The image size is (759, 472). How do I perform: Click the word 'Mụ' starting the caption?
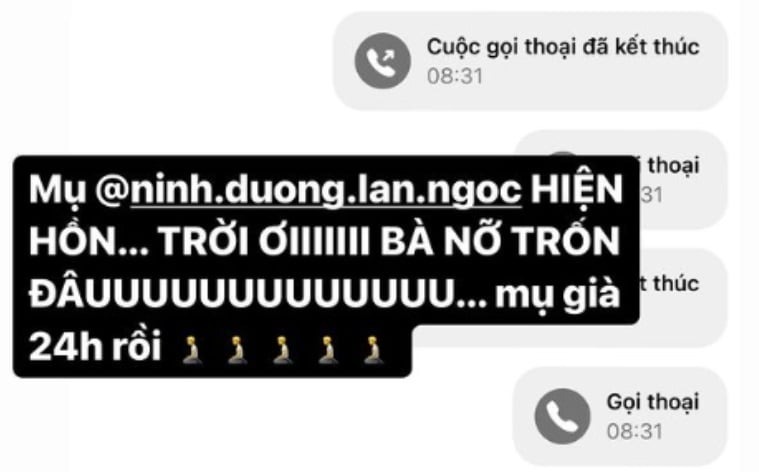pyautogui.click(x=57, y=191)
